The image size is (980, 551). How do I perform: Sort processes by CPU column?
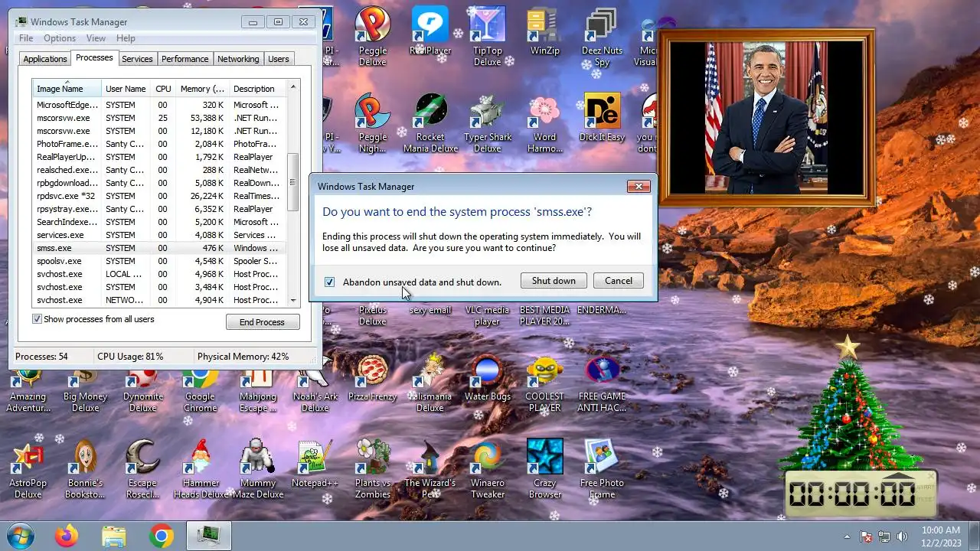163,89
